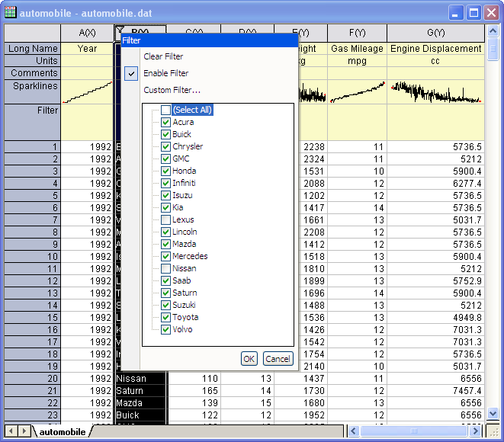
Task: Uncheck the Infiniti checkbox
Action: (x=165, y=183)
